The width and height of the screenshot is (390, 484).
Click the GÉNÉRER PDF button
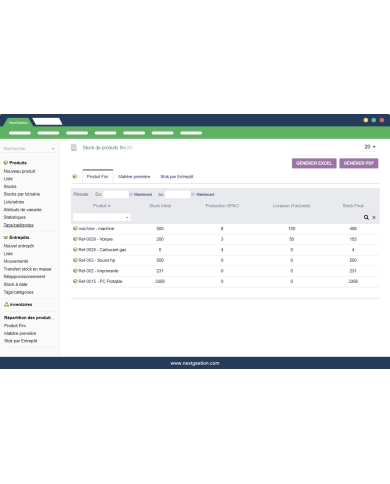[x=359, y=163]
